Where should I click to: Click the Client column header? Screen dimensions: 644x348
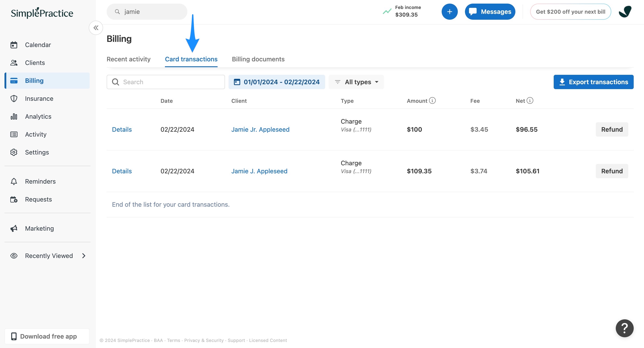(x=239, y=101)
